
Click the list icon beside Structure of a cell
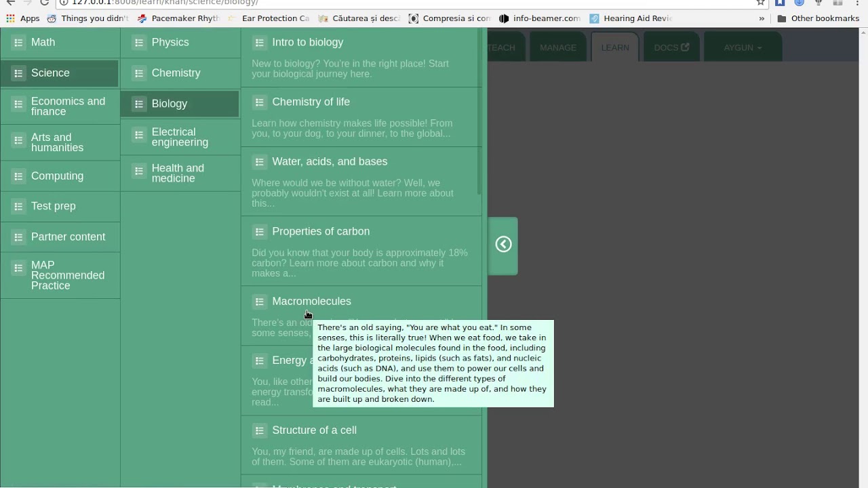tap(259, 430)
